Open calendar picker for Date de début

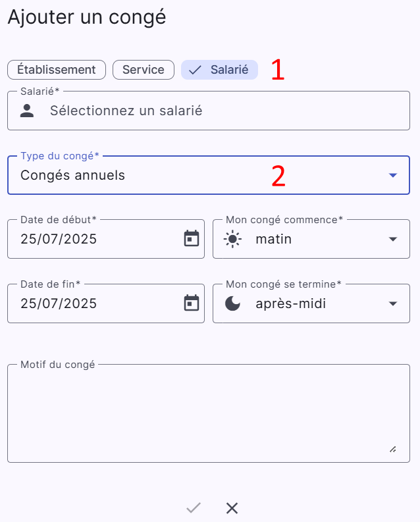coord(192,239)
